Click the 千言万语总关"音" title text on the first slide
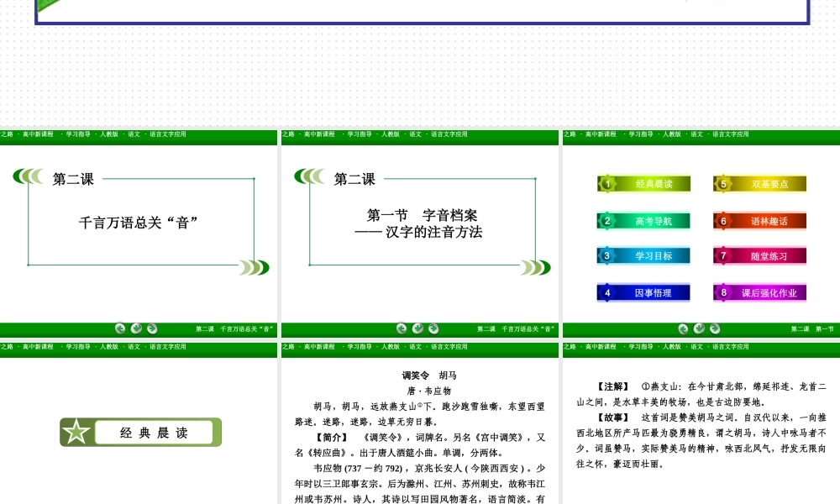 coord(139,223)
